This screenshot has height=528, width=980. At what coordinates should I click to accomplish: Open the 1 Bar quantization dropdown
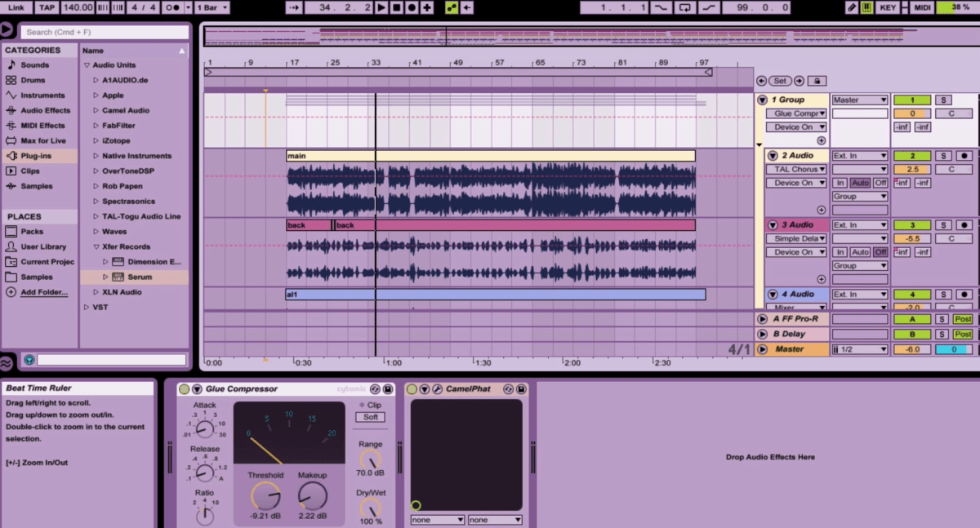(211, 7)
